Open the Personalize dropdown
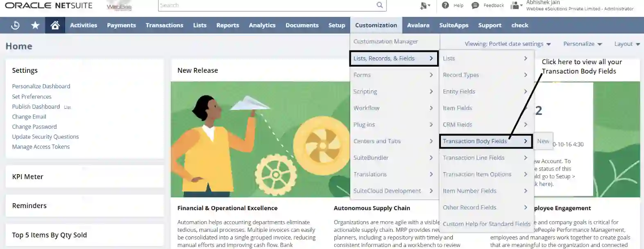Viewport: 644px width, 249px height. click(x=583, y=44)
